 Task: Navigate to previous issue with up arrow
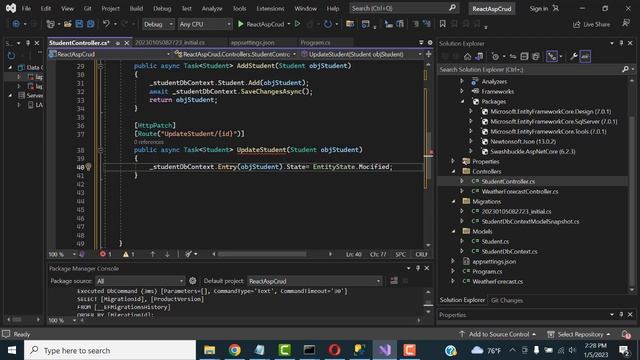(x=153, y=254)
